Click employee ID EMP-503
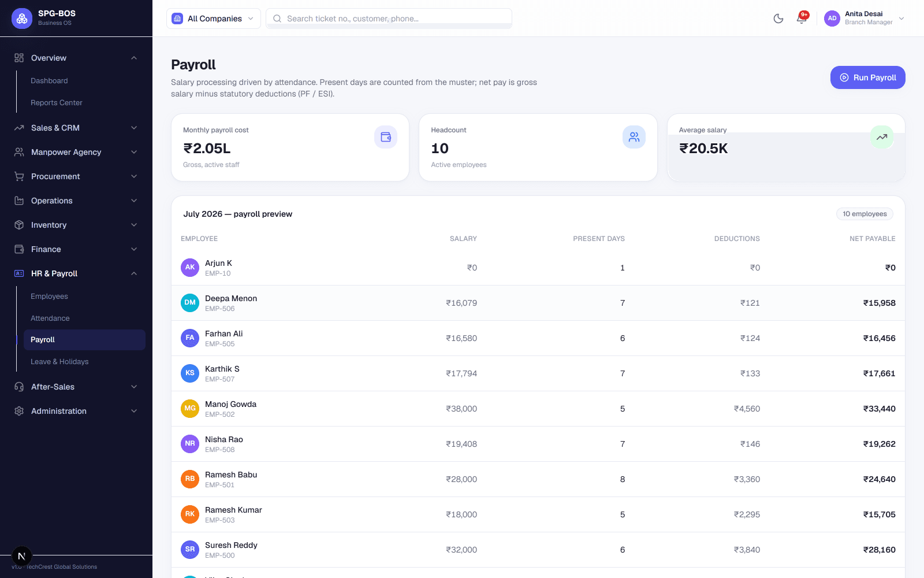 [220, 520]
